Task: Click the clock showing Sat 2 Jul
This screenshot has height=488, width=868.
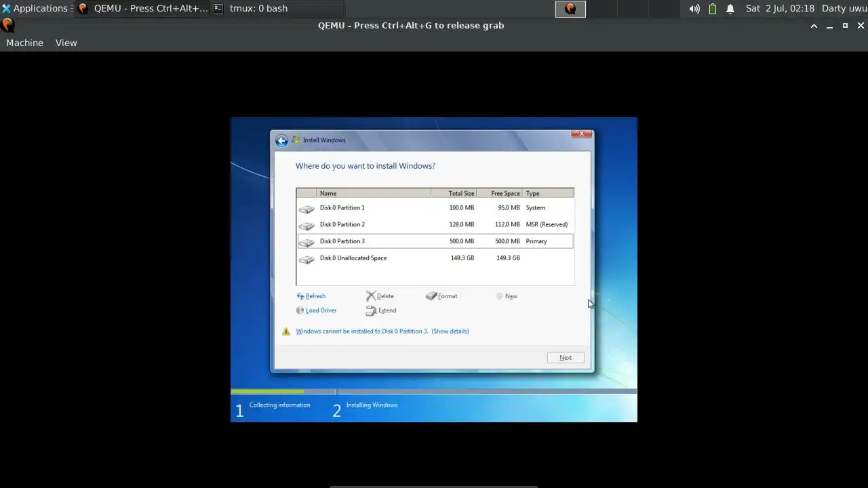Action: [x=780, y=8]
